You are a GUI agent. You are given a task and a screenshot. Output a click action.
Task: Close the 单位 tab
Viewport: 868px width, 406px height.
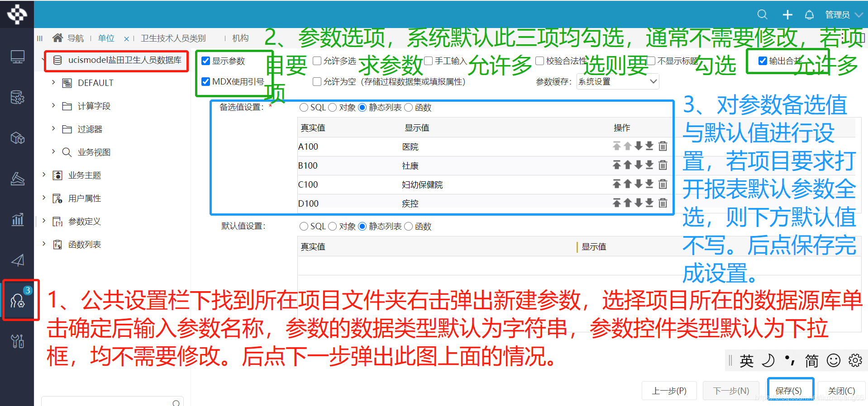126,39
